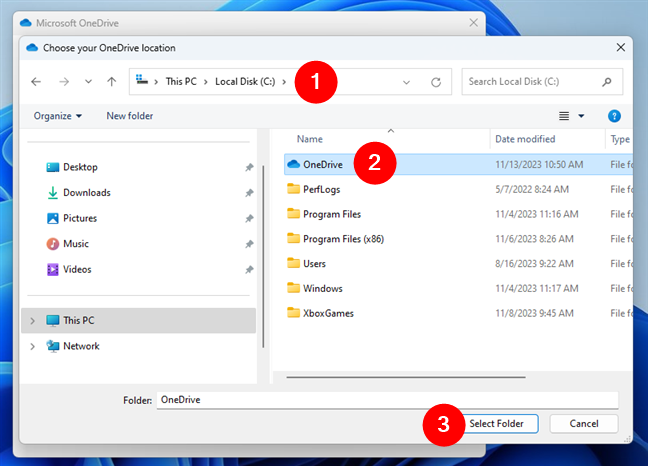This screenshot has width=648, height=466.
Task: Click the Windows folder icon
Action: point(293,288)
